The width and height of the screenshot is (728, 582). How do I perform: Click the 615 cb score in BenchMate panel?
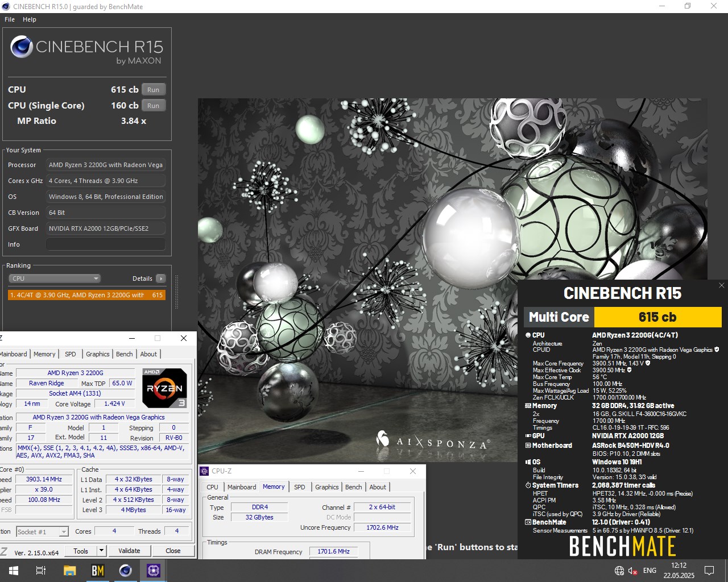(657, 317)
